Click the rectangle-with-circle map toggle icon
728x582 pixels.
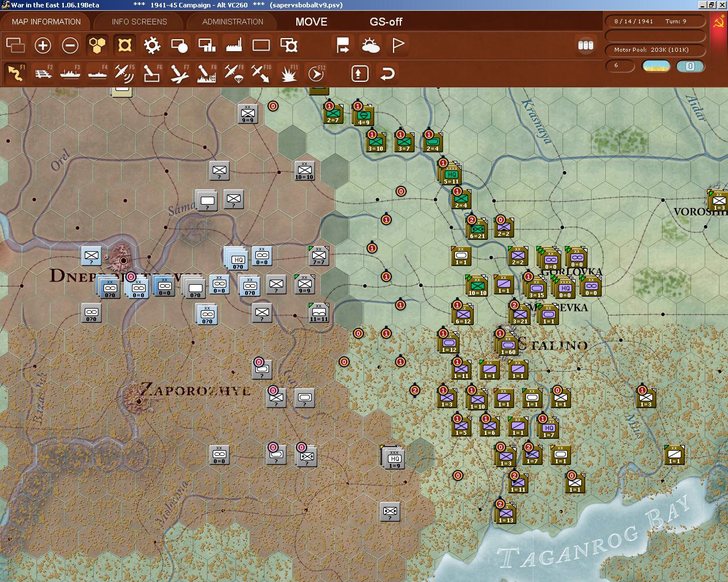point(179,45)
